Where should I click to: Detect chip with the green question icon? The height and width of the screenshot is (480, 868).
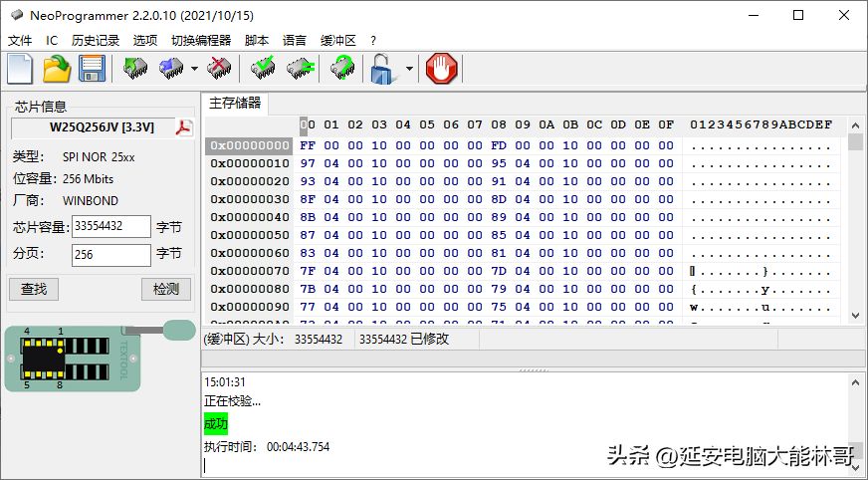click(x=342, y=68)
